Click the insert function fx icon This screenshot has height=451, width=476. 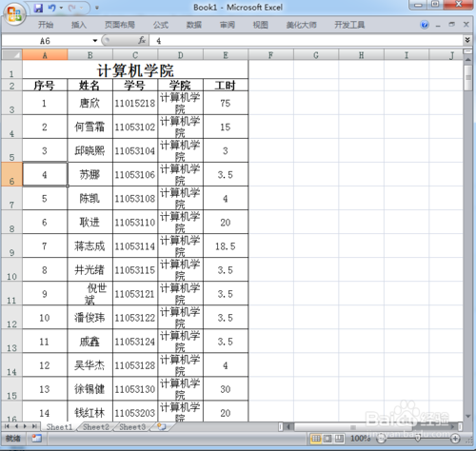[x=142, y=40]
